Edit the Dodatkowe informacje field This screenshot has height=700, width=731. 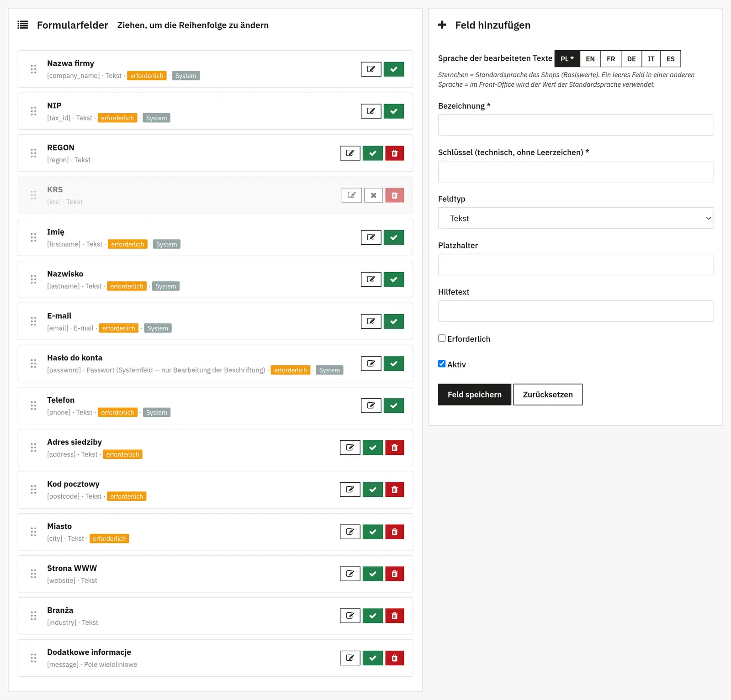coord(350,658)
